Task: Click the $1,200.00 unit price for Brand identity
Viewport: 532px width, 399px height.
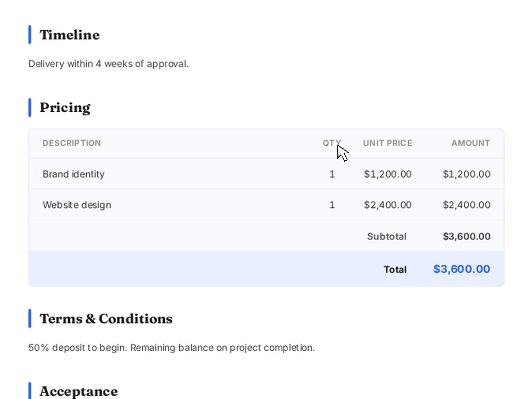Action: (387, 174)
